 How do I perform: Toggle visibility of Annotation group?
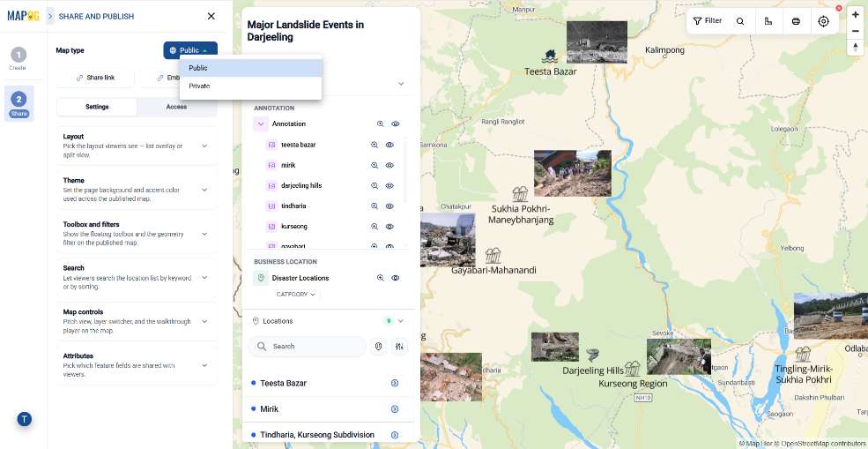[396, 124]
